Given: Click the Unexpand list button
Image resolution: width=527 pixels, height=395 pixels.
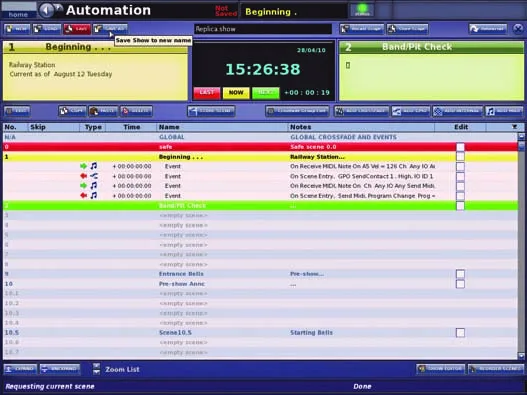Looking at the screenshot, I should (x=60, y=369).
